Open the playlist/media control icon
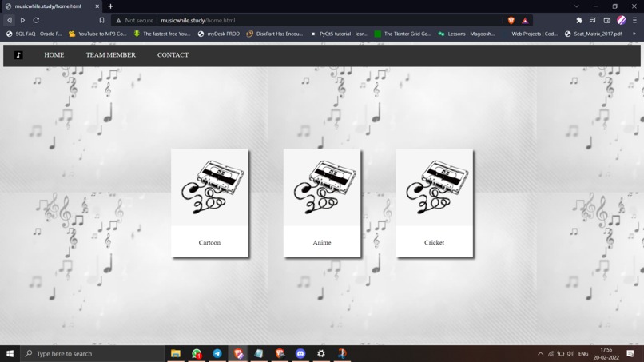The image size is (644, 362). [x=593, y=20]
